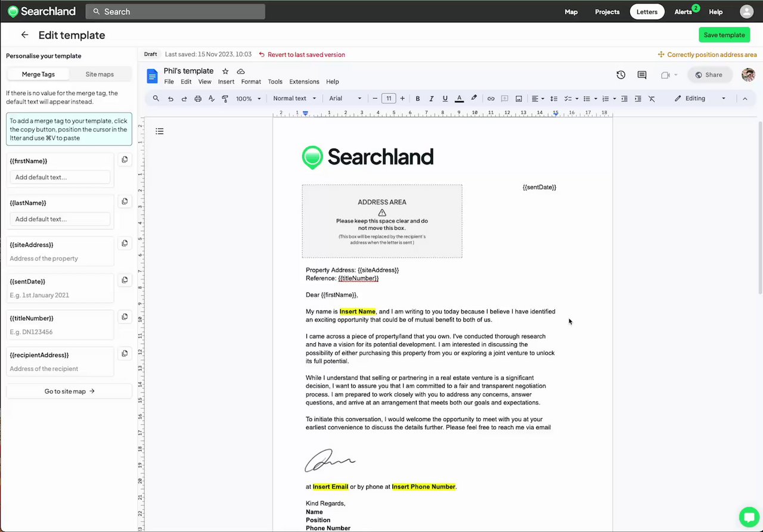Viewport: 763px width, 532px height.
Task: Open the Tools menu
Action: point(275,82)
